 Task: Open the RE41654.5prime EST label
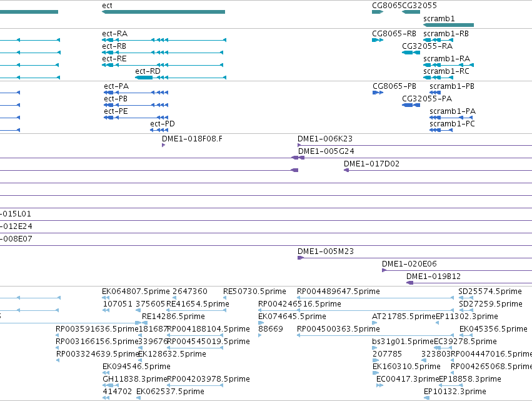tap(198, 304)
